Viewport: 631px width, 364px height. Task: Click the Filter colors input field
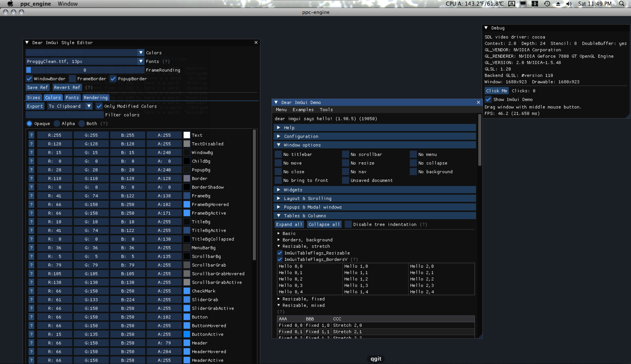[x=65, y=115]
